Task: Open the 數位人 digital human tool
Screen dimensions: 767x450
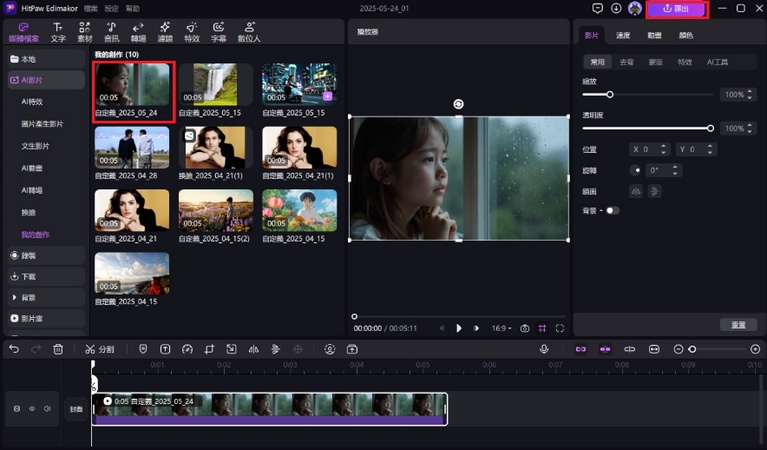Action: click(x=249, y=32)
